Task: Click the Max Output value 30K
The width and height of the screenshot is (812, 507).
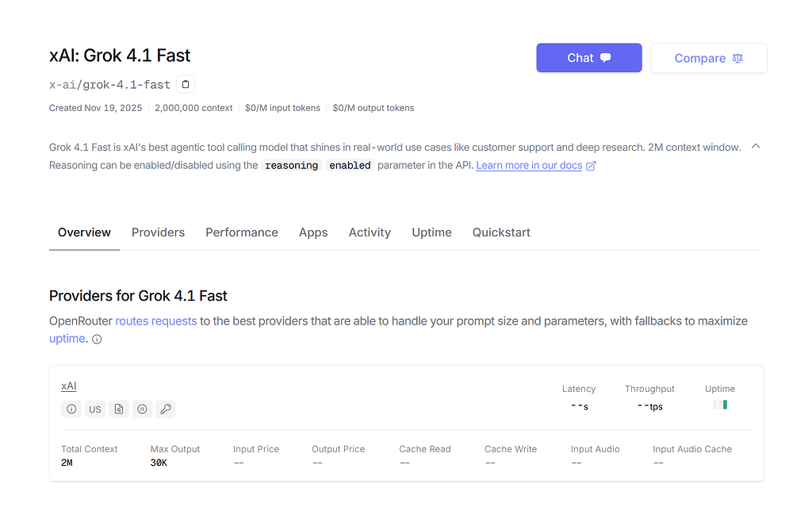Action: (159, 463)
